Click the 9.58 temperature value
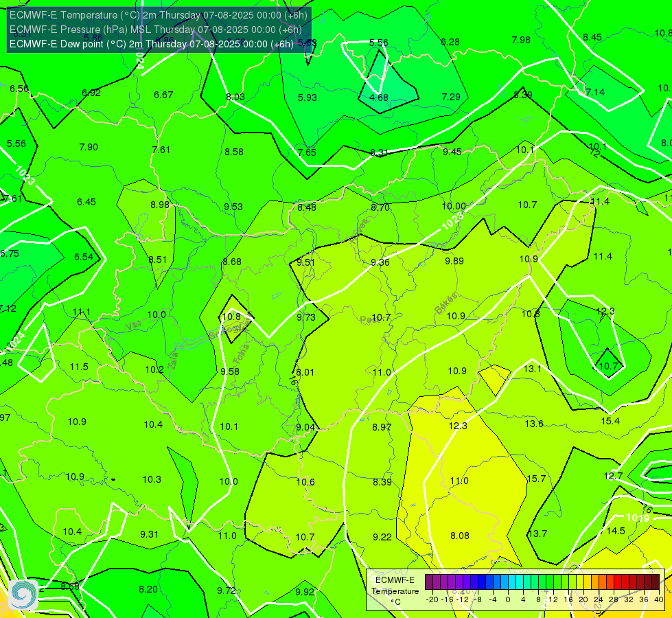Image resolution: width=672 pixels, height=618 pixels. [x=230, y=371]
